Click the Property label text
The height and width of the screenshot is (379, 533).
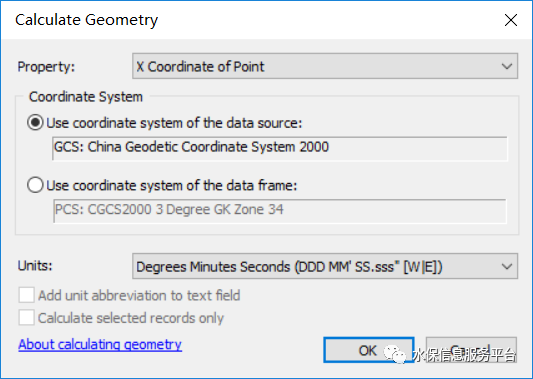[46, 67]
